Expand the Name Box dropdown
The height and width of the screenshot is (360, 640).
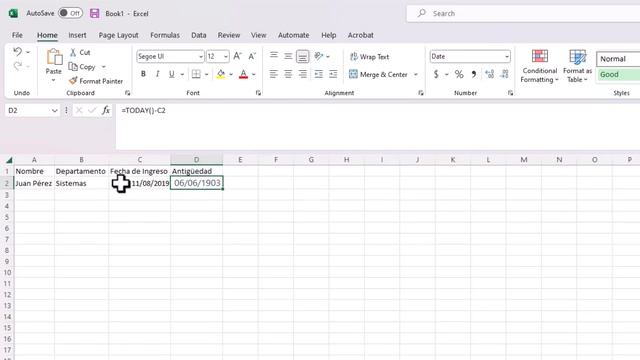click(54, 110)
